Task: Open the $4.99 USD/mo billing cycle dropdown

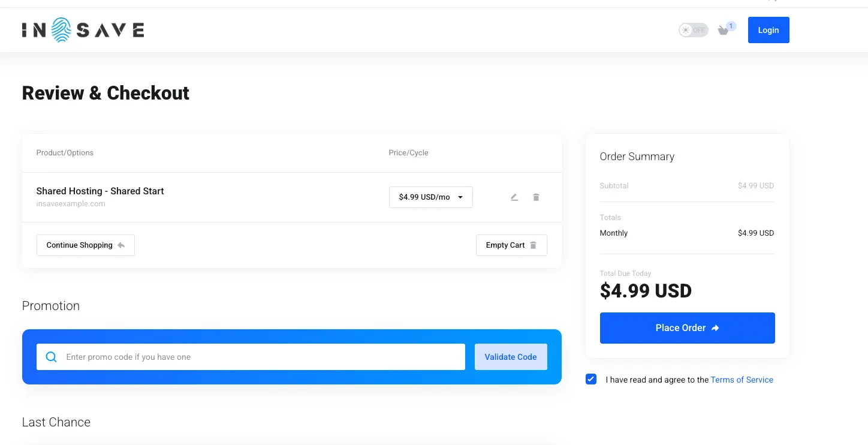Action: (431, 197)
